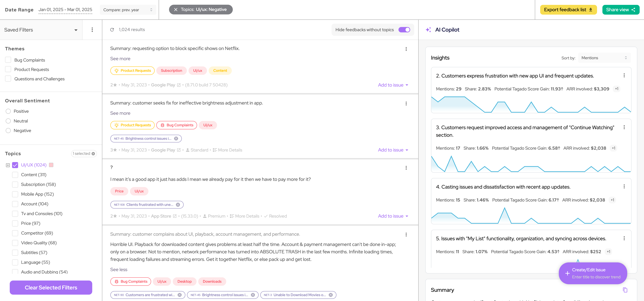Screen dimensions: 644x301
Task: Clear the '1 selected' topics badge
Action: click(93, 154)
